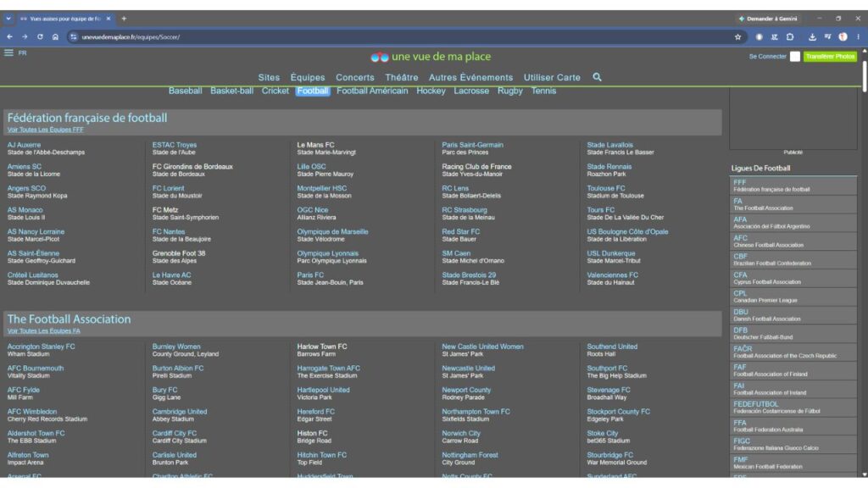Open the tab search dropdown arrow
868x488 pixels.
8,19
